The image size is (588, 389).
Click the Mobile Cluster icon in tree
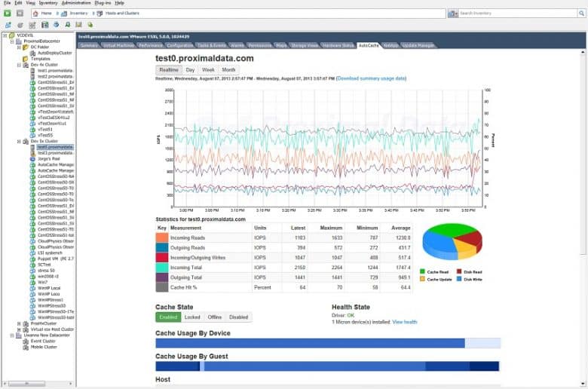coord(26,347)
